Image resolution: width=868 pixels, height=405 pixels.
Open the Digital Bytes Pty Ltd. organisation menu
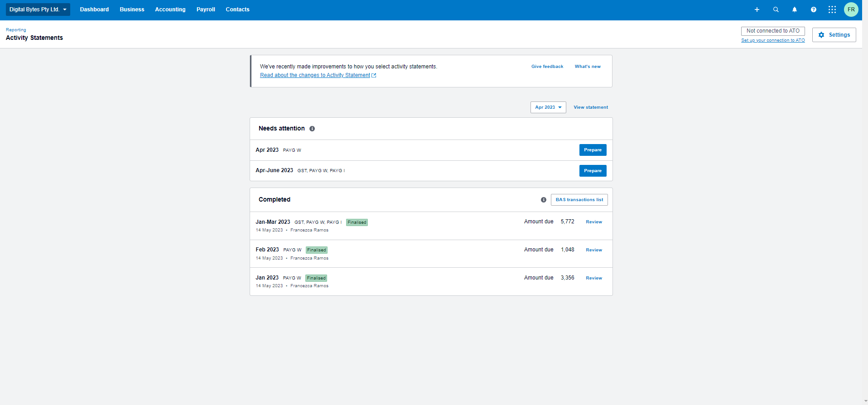(x=38, y=10)
